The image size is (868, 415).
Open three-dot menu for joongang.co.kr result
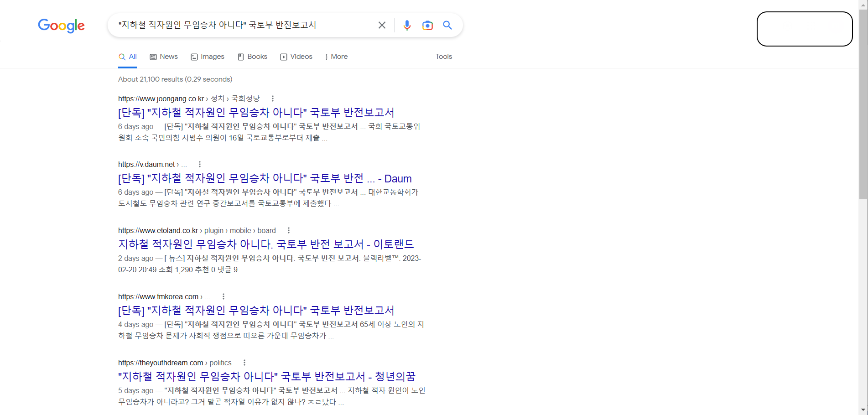point(273,99)
